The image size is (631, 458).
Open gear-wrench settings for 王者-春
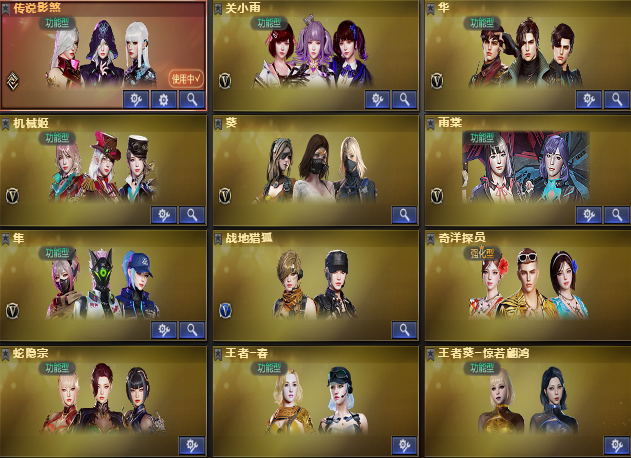coord(404,445)
